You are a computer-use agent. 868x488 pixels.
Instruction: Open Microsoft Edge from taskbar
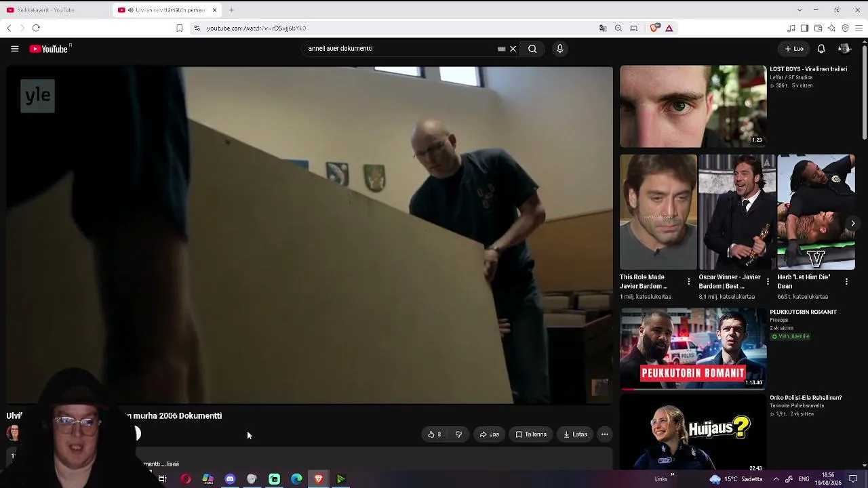[296, 479]
